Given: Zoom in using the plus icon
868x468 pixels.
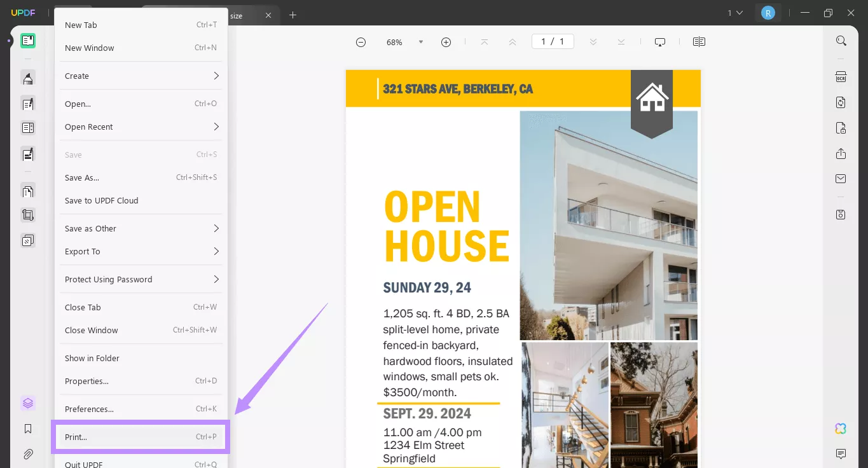Looking at the screenshot, I should pos(446,42).
